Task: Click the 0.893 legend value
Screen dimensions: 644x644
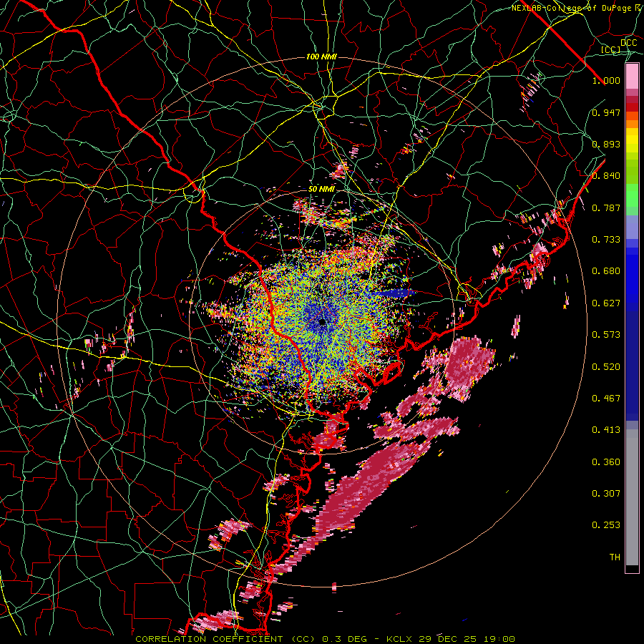Action: coord(606,144)
